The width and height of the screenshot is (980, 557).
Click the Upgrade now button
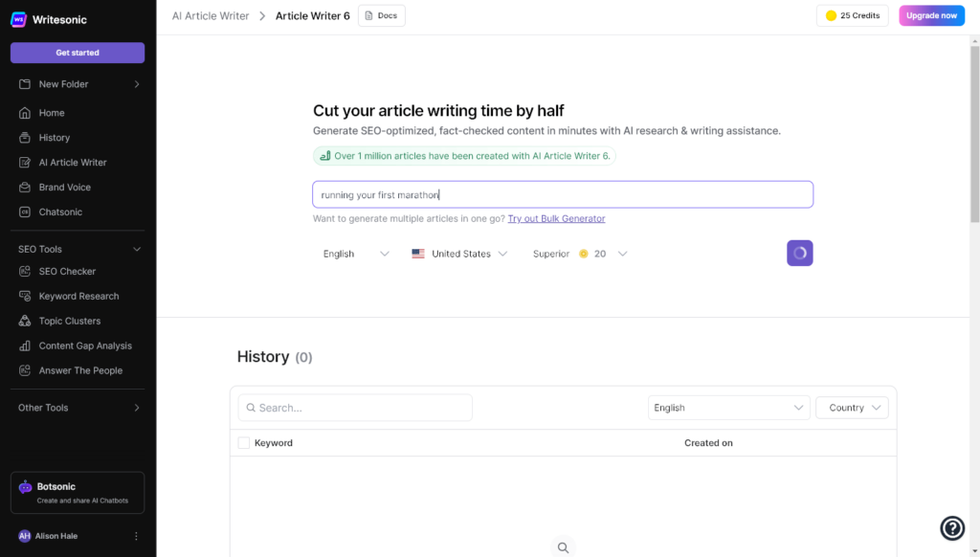tap(931, 15)
